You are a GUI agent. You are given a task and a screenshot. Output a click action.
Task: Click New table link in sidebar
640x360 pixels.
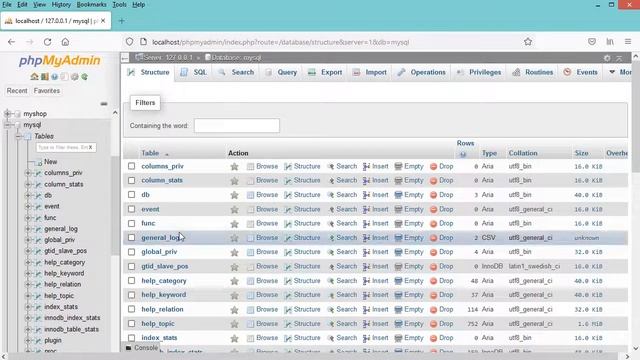pyautogui.click(x=51, y=162)
